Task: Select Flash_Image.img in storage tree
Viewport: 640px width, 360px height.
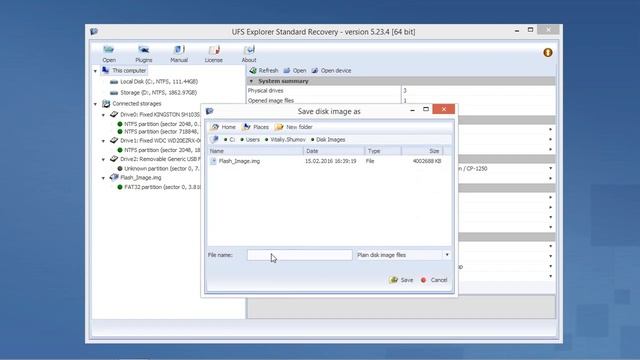Action: point(140,178)
